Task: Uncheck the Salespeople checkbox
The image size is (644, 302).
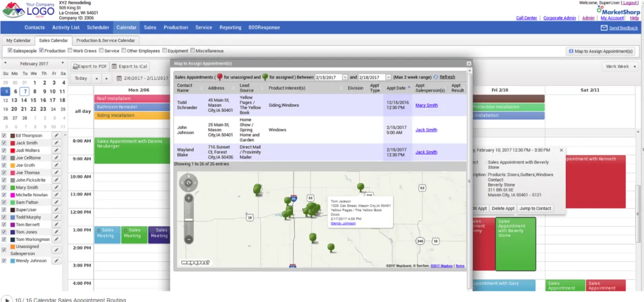Action: point(10,51)
